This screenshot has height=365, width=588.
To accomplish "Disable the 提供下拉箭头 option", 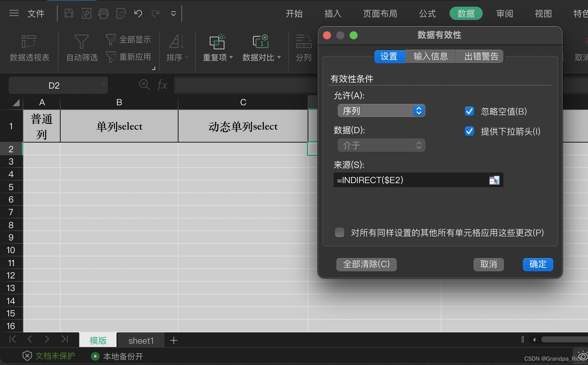I will tap(469, 131).
